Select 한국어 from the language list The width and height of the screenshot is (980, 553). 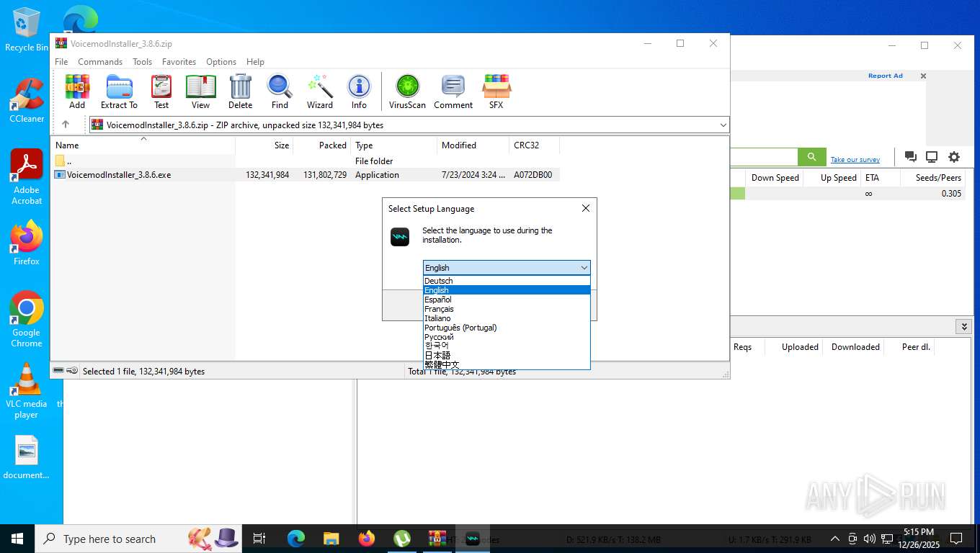pyautogui.click(x=507, y=346)
